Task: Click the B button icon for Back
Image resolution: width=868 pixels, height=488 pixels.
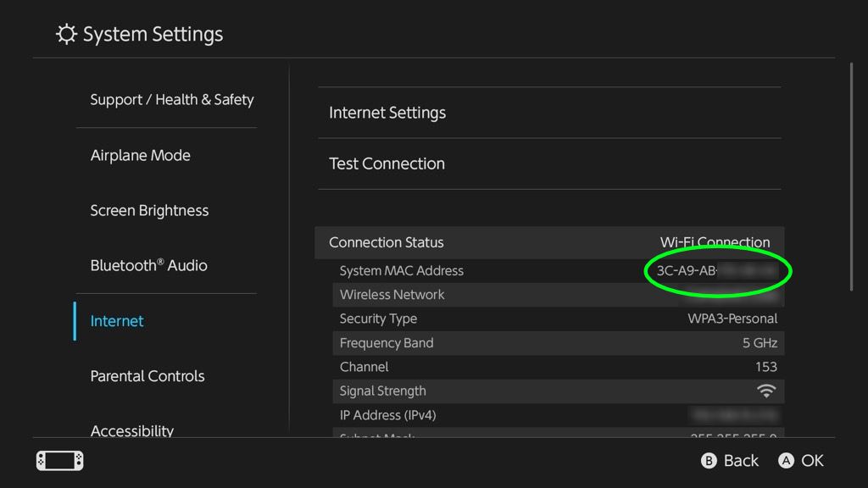Action: [x=709, y=460]
